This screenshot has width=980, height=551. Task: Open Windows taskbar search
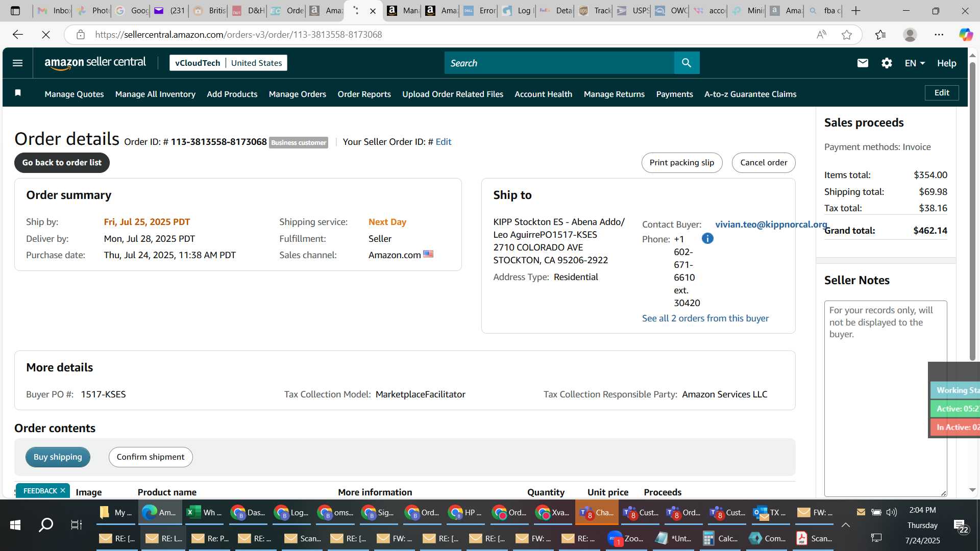46,524
